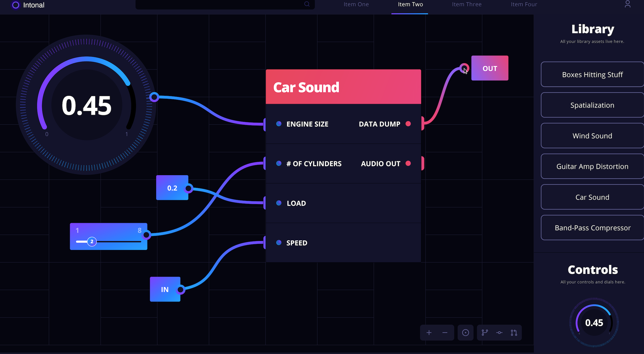Click the commit node icon

[x=499, y=333]
